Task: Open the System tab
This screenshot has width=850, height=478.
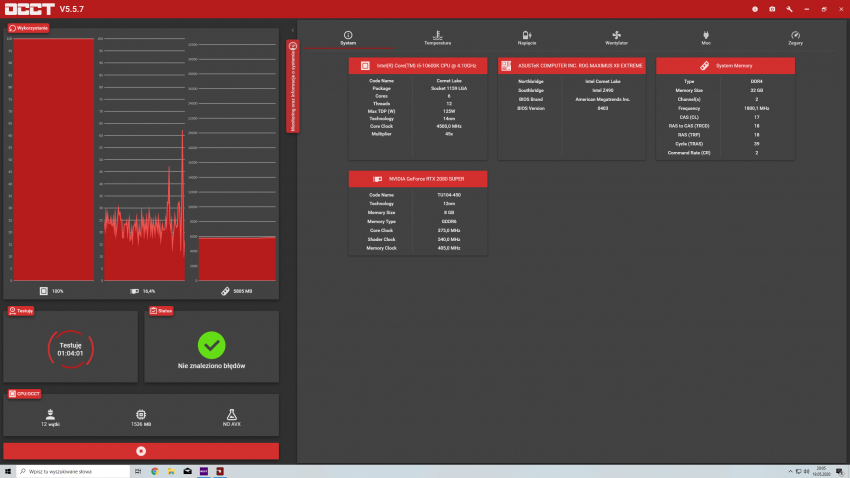Action: (x=348, y=38)
